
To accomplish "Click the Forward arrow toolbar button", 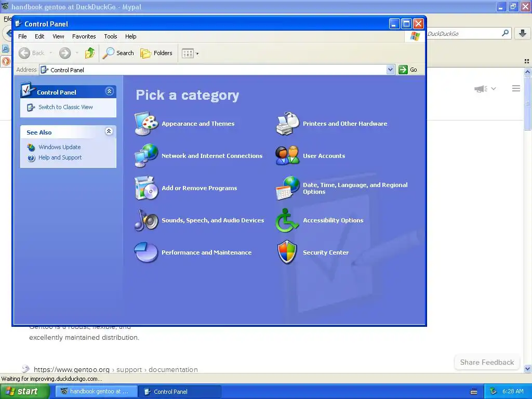I will point(65,53).
